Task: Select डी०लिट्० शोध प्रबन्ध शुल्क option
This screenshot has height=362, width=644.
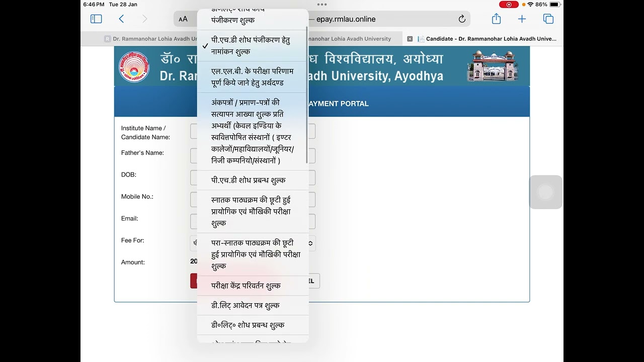Action: click(x=253, y=325)
